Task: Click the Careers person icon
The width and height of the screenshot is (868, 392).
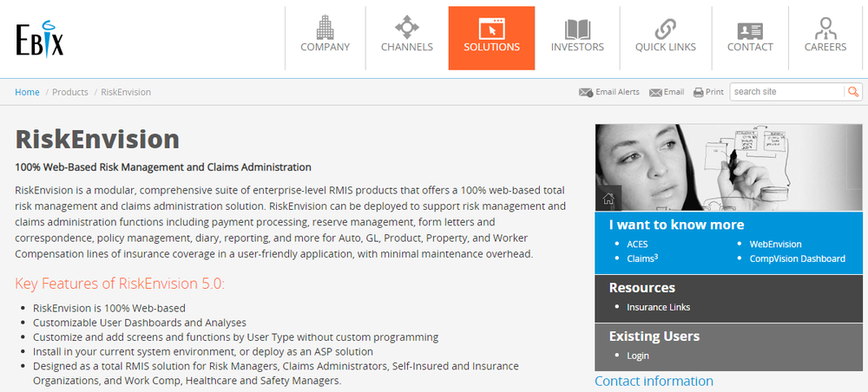Action: coord(825,28)
